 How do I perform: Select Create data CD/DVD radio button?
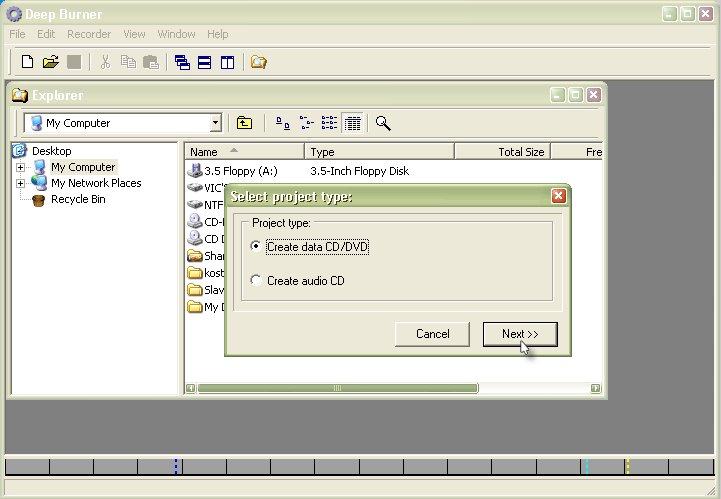[256, 246]
